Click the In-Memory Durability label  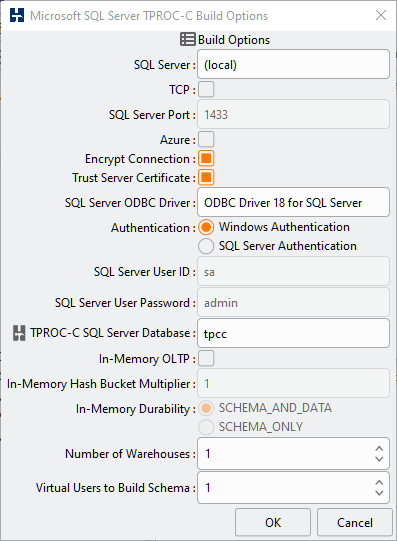click(136, 409)
